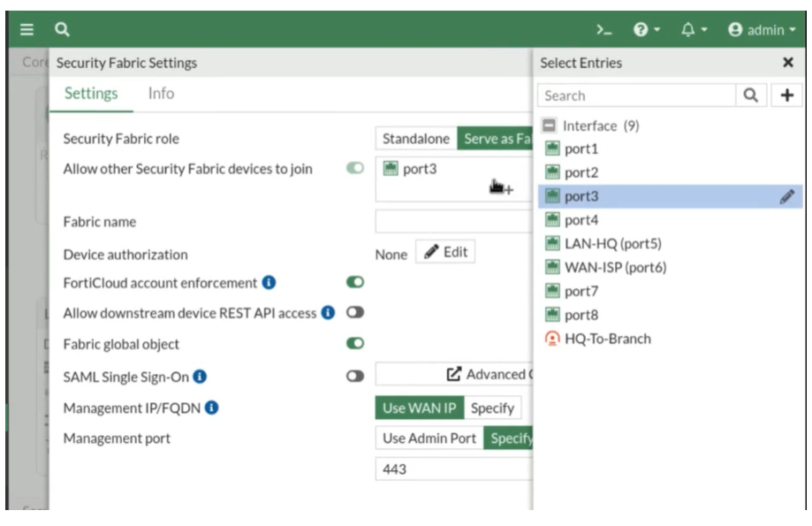Click the port3 chip icon in interface box

tap(391, 168)
